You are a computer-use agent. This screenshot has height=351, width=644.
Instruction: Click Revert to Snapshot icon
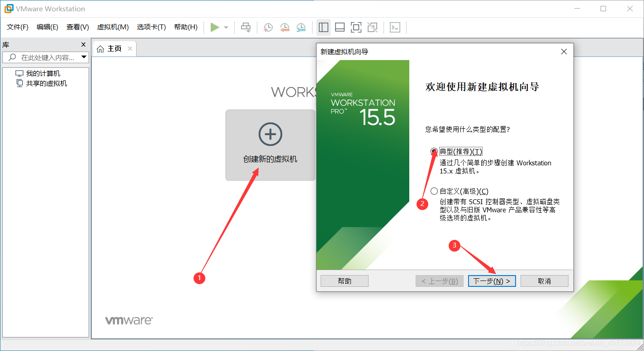(x=284, y=28)
